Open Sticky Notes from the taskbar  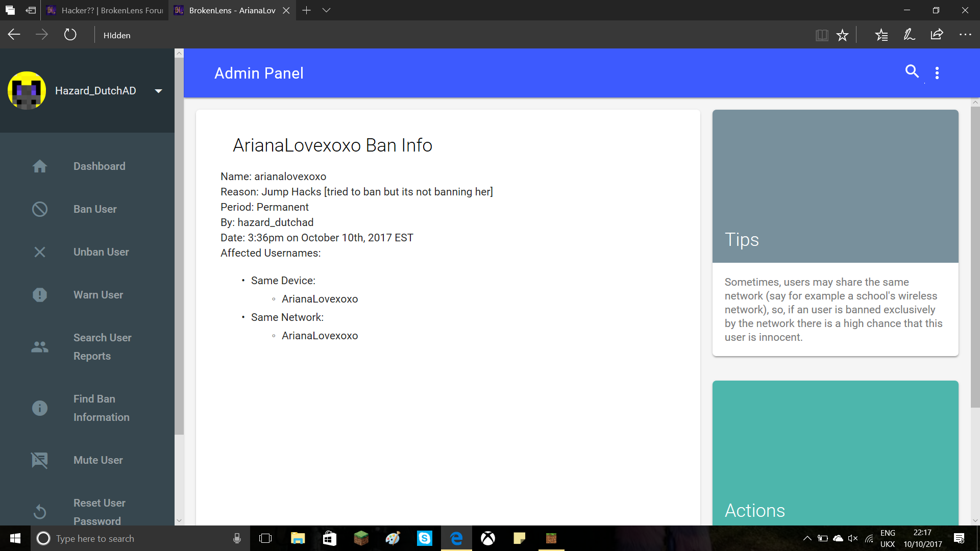(x=520, y=538)
